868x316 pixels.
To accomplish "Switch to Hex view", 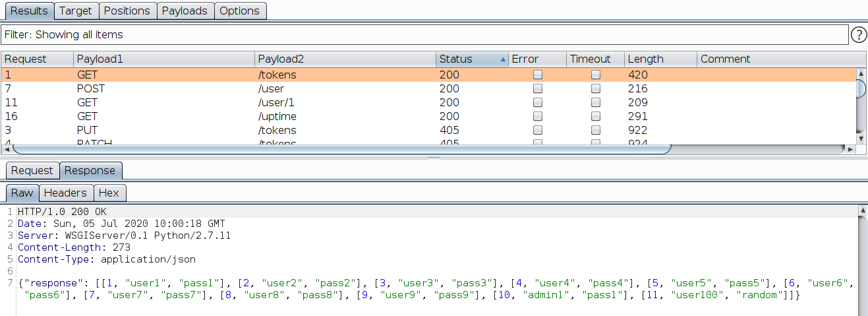I will 109,193.
